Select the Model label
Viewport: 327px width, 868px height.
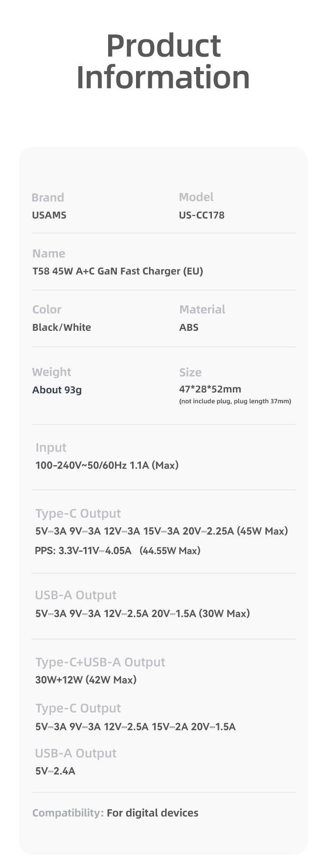coord(196,197)
